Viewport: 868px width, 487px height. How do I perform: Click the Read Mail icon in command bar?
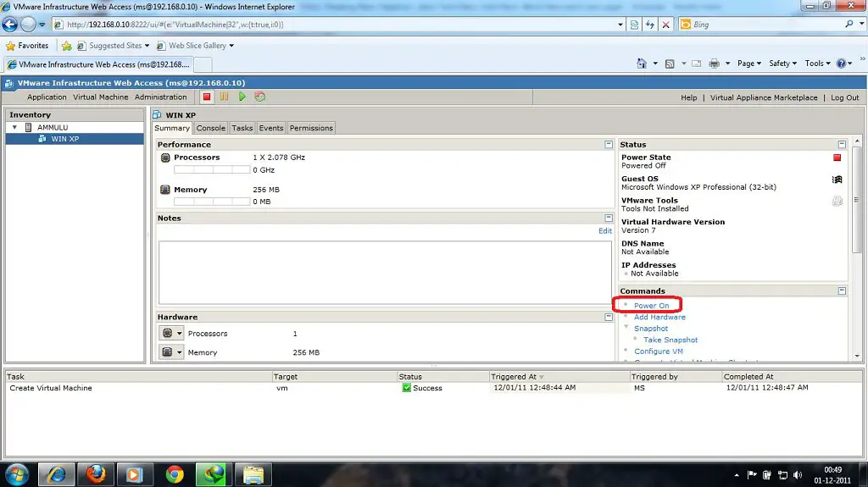pyautogui.click(x=697, y=64)
